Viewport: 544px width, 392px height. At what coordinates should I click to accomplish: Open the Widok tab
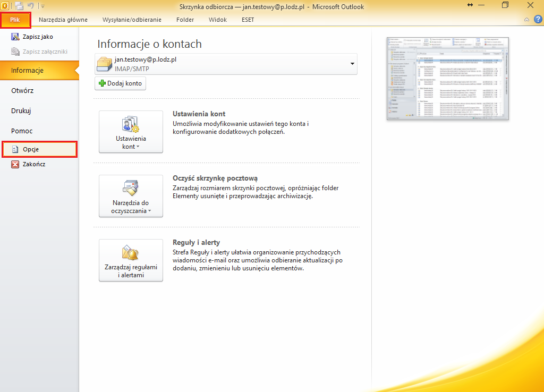pyautogui.click(x=217, y=20)
